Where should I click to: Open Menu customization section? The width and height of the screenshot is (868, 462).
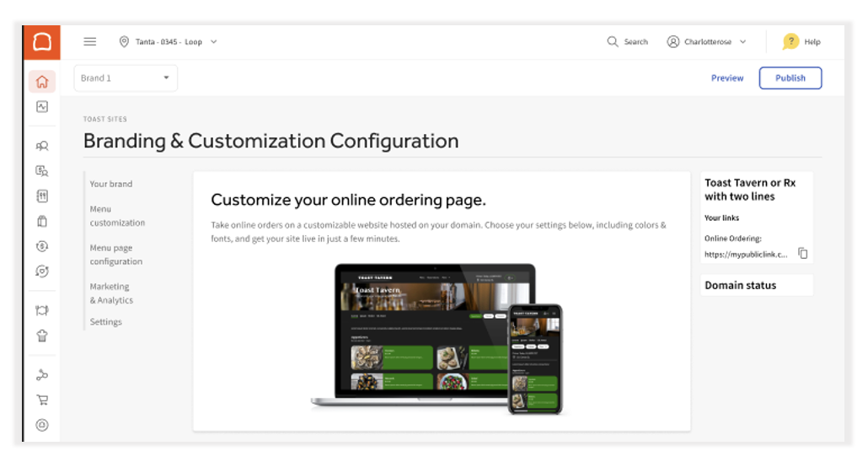coord(117,216)
